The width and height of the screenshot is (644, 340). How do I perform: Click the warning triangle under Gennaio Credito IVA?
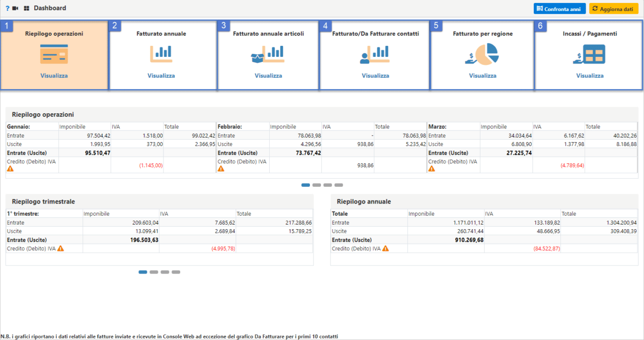point(10,168)
